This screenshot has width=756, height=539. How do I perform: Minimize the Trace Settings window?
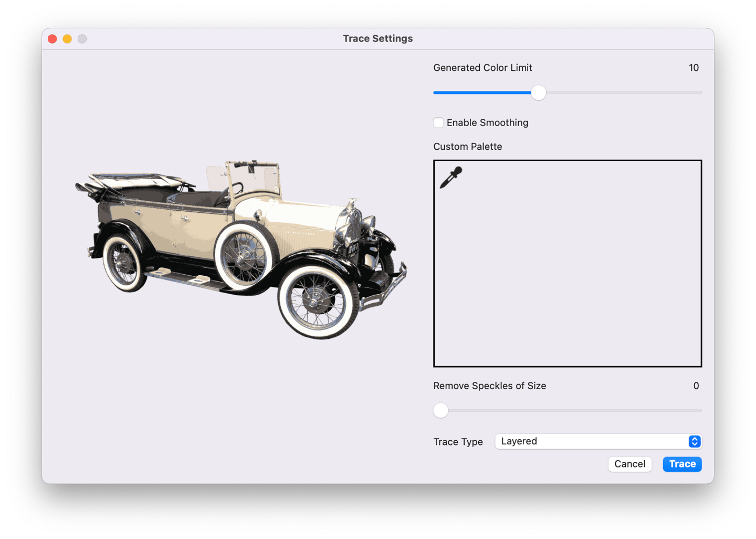click(67, 39)
